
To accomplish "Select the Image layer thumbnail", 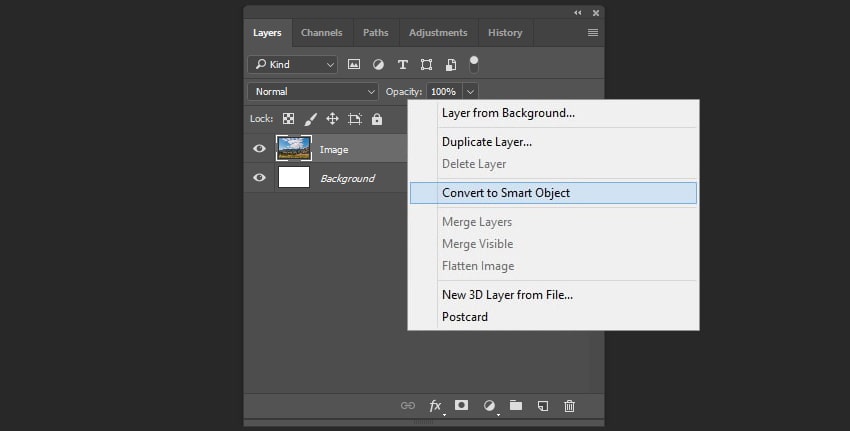I will [x=294, y=149].
